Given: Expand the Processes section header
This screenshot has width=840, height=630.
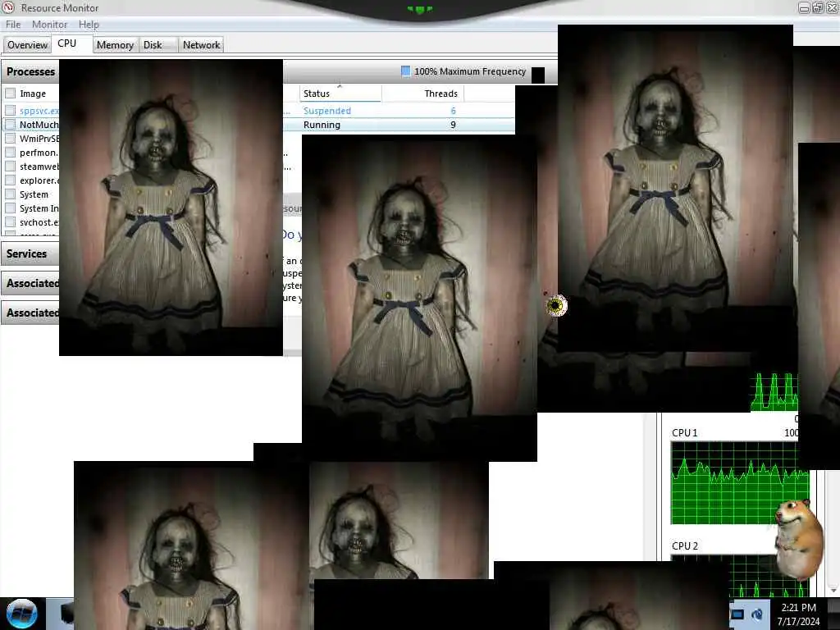Looking at the screenshot, I should pos(30,72).
